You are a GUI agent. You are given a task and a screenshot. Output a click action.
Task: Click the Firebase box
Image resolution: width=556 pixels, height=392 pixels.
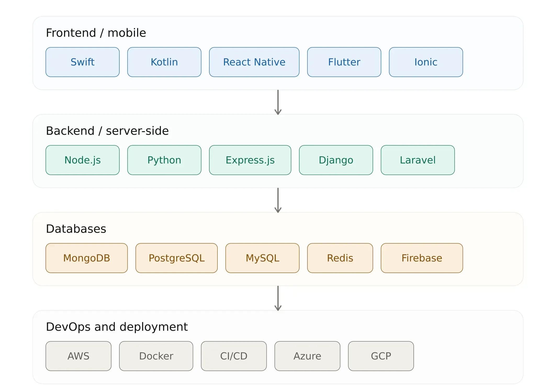(422, 258)
